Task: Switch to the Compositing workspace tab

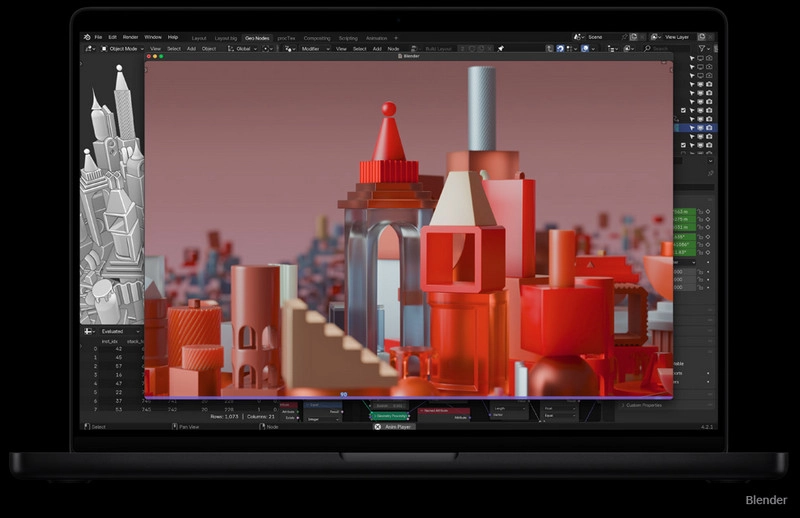Action: click(x=317, y=38)
